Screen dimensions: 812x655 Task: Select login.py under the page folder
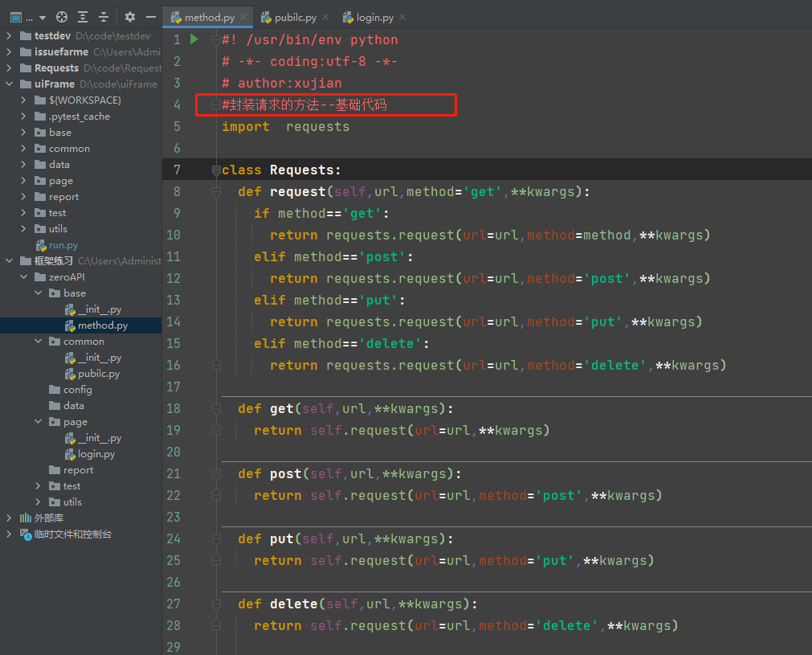[x=96, y=454]
